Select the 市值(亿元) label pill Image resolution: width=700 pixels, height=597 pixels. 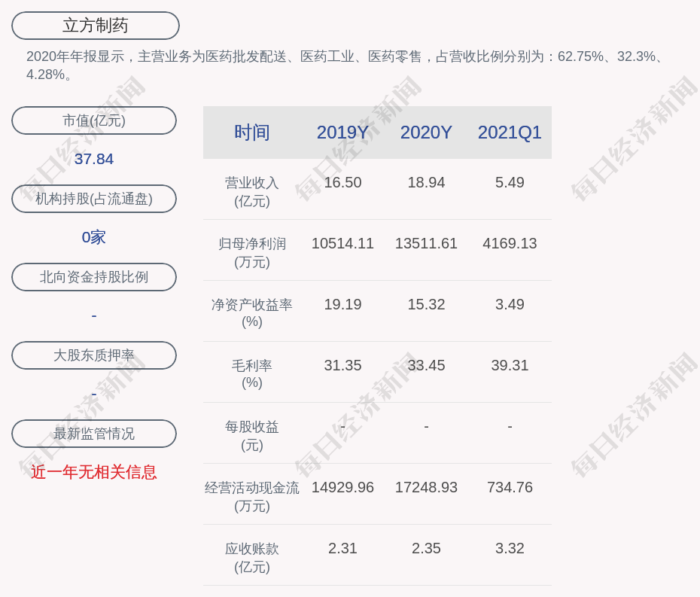pyautogui.click(x=94, y=120)
